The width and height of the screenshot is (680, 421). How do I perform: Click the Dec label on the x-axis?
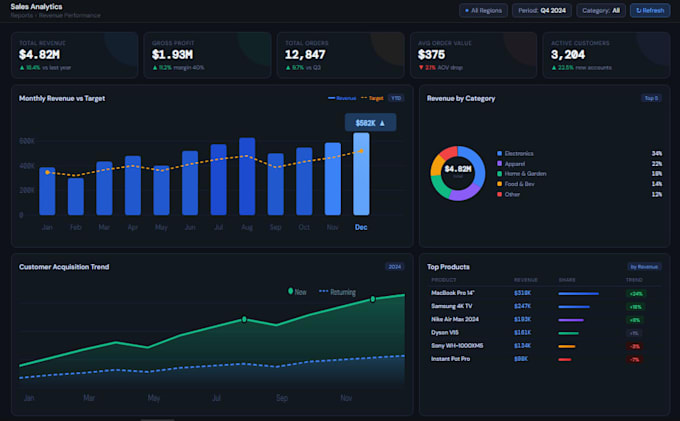pyautogui.click(x=361, y=227)
